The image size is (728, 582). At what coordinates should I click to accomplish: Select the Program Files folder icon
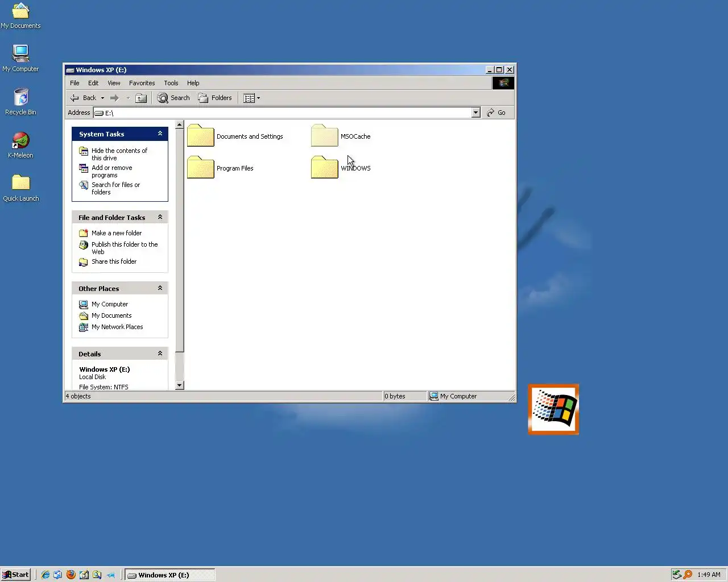tap(201, 168)
